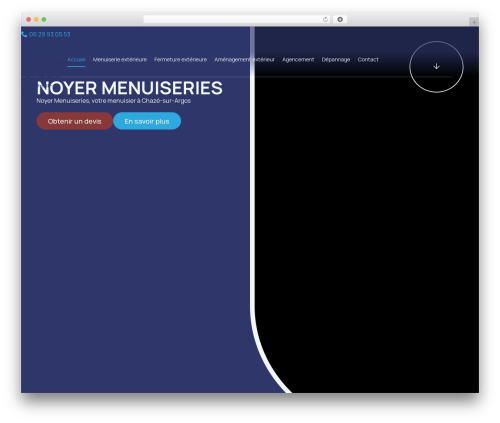Viewport: 500px width, 423px height.
Task: Click the green maximize window button
Action: coord(44,19)
